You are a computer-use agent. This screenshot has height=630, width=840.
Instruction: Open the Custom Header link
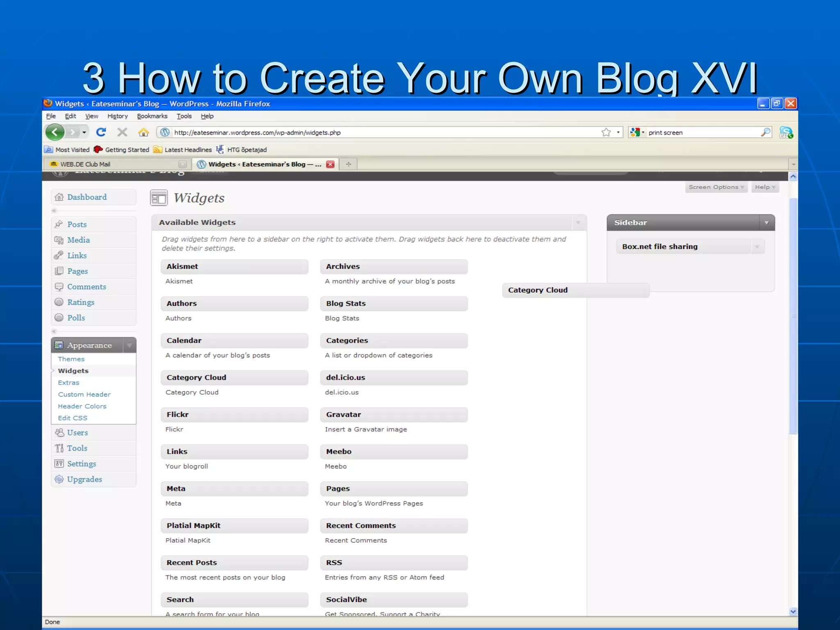pyautogui.click(x=84, y=394)
